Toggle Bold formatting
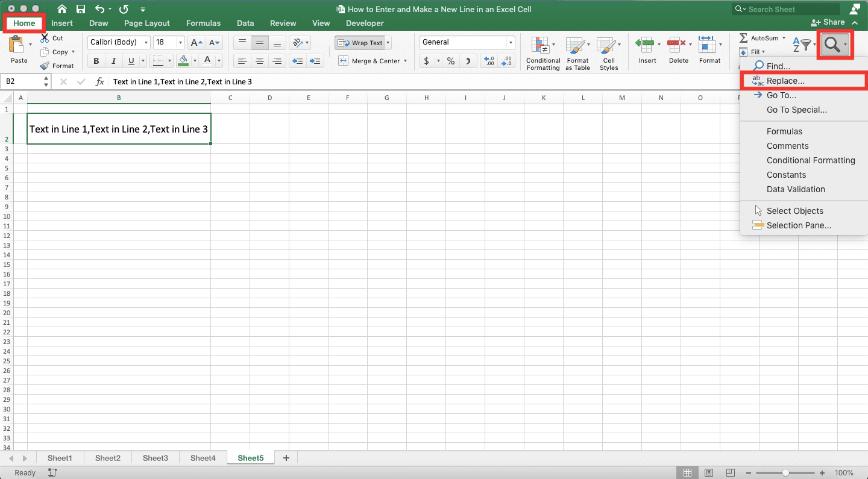868x479 pixels. tap(96, 61)
